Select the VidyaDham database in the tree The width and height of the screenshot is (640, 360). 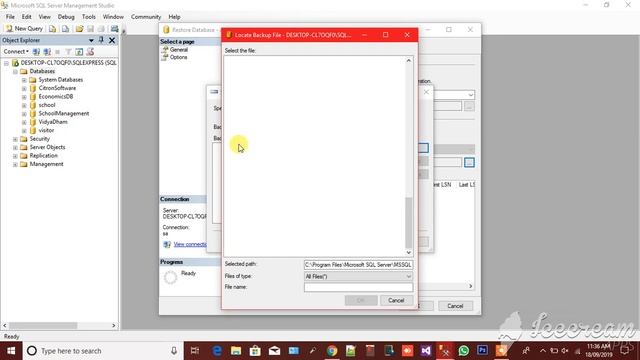(x=53, y=122)
